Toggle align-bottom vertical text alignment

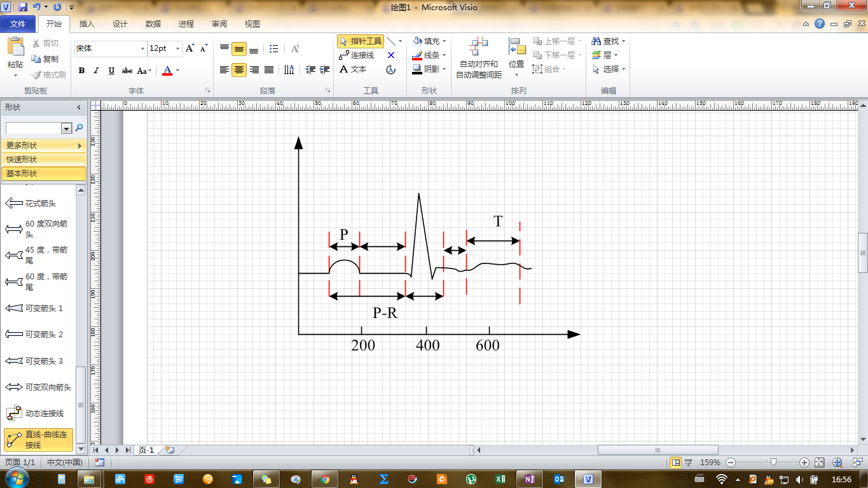(x=254, y=49)
